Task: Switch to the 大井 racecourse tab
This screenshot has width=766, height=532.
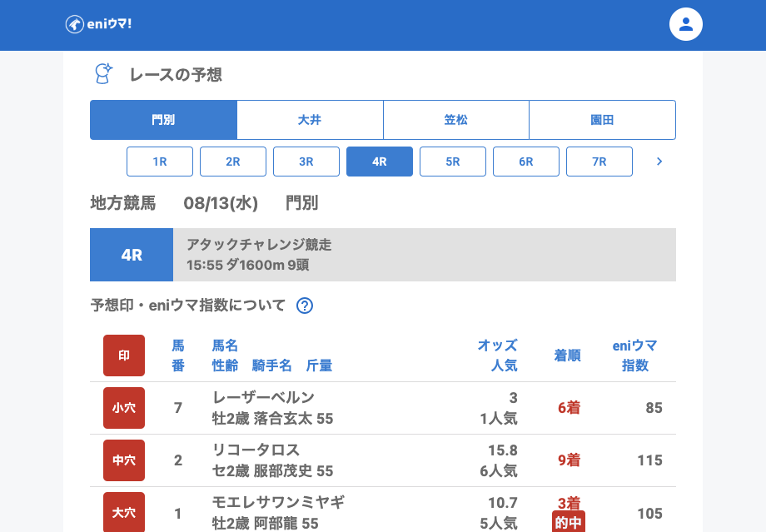Action: coord(310,120)
